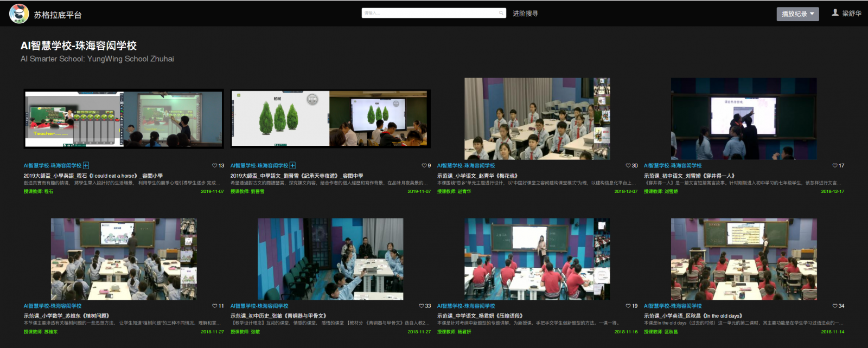
Task: Click the search magnifier icon
Action: pos(501,13)
